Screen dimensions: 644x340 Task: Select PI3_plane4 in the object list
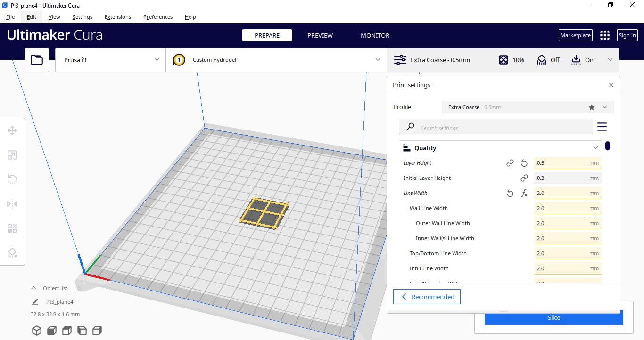[x=59, y=302]
